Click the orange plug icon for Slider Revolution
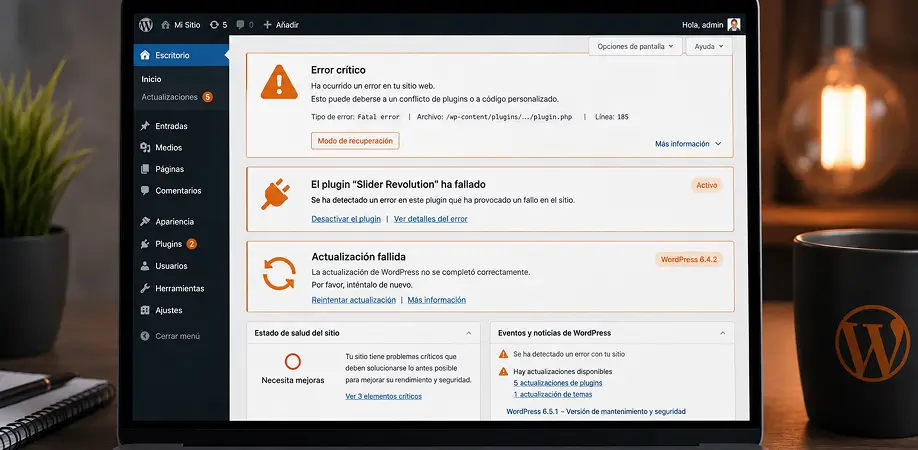The image size is (918, 450). [275, 194]
